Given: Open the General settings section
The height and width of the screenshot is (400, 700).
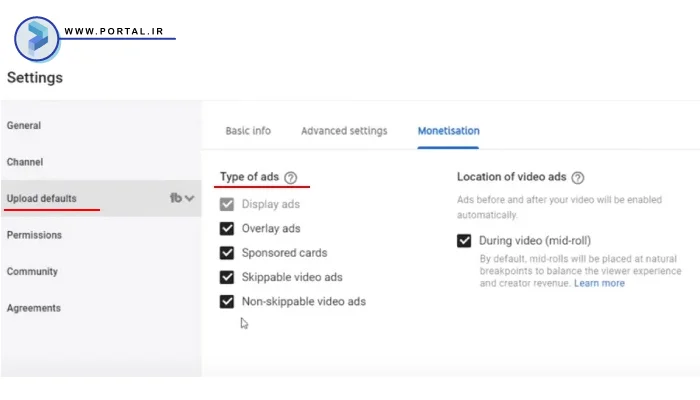Looking at the screenshot, I should coord(24,126).
